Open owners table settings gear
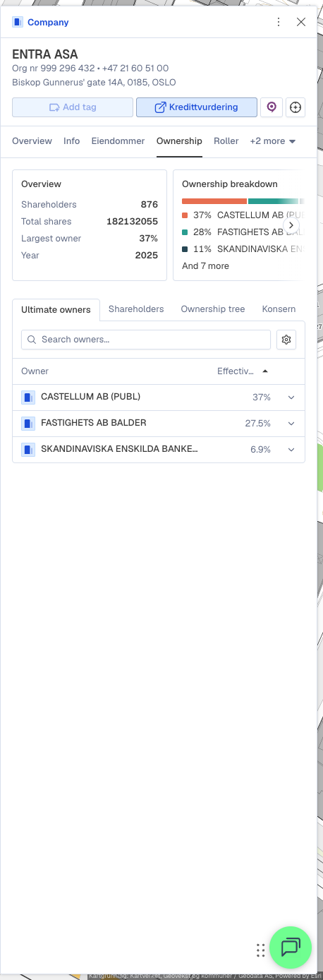The image size is (323, 980). click(286, 340)
